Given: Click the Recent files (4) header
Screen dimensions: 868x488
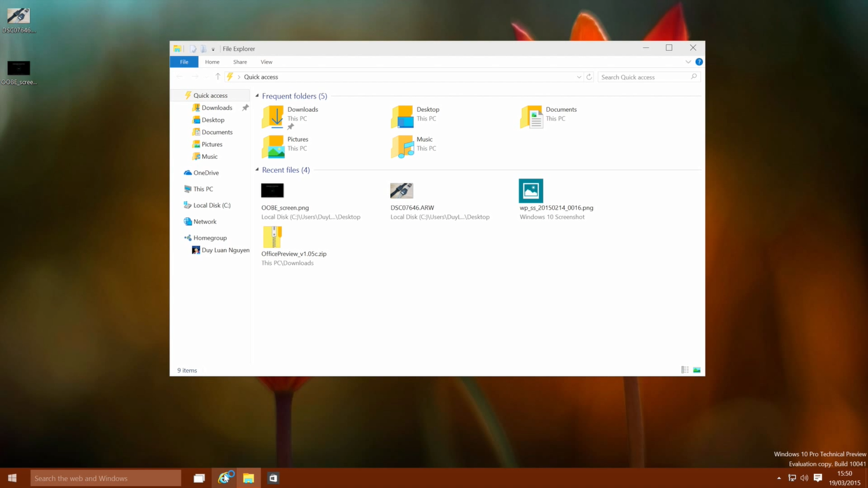Looking at the screenshot, I should (x=286, y=170).
